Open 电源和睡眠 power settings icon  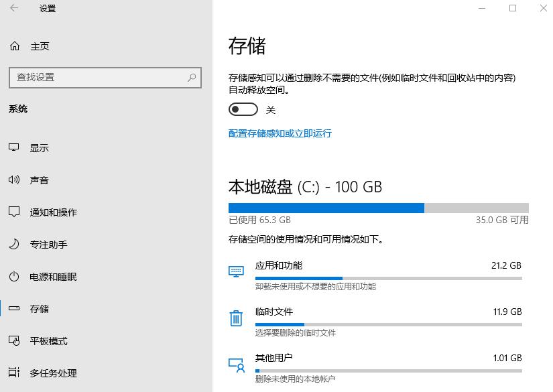tap(15, 276)
